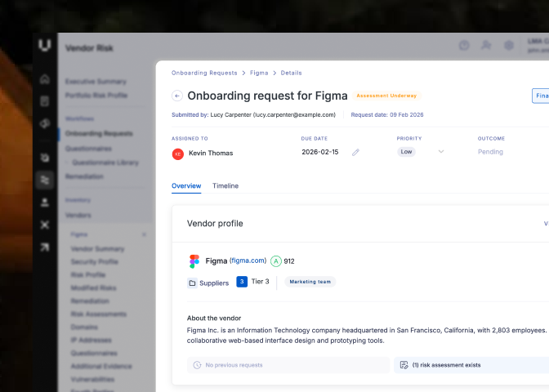Click the Pending outcome value
This screenshot has width=549, height=392.
490,152
